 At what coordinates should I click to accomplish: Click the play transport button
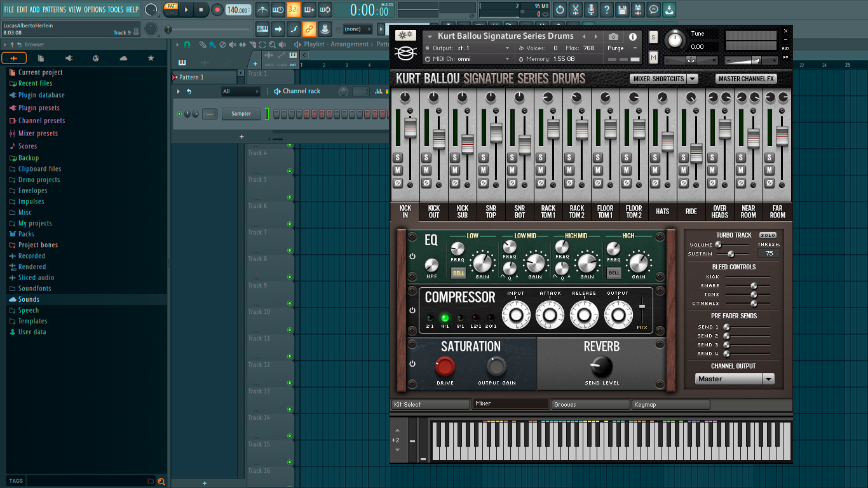pyautogui.click(x=186, y=10)
